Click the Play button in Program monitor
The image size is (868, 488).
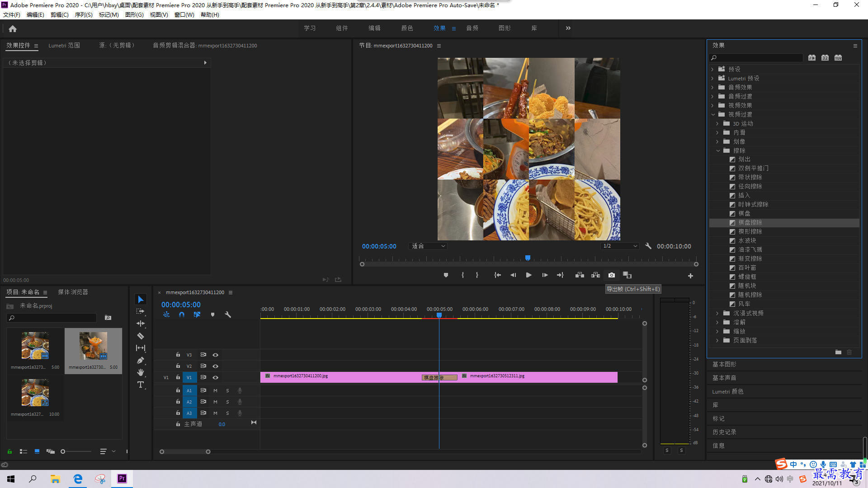click(528, 275)
